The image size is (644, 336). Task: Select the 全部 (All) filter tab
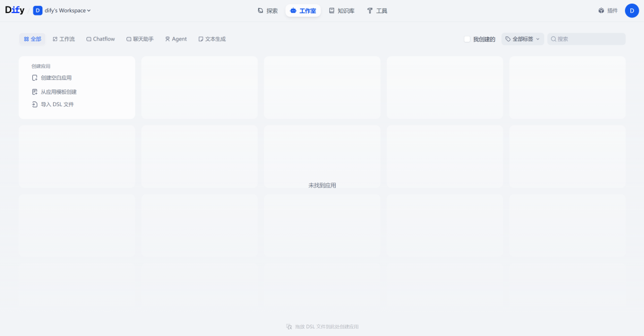pyautogui.click(x=32, y=39)
